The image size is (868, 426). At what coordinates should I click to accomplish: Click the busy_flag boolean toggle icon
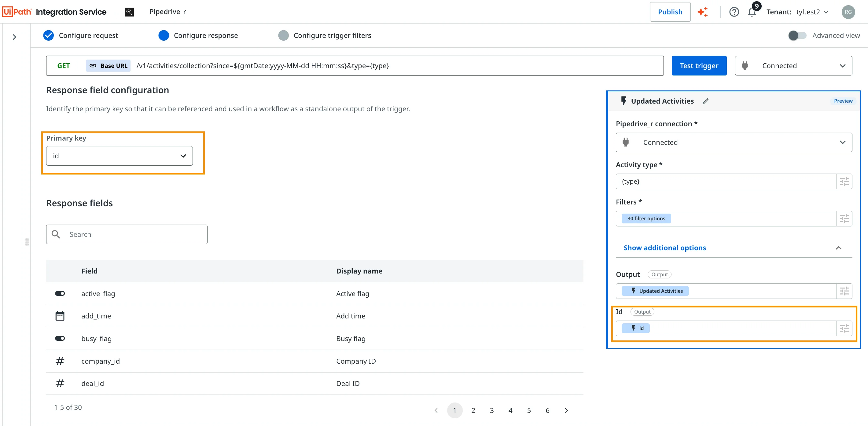click(x=60, y=338)
